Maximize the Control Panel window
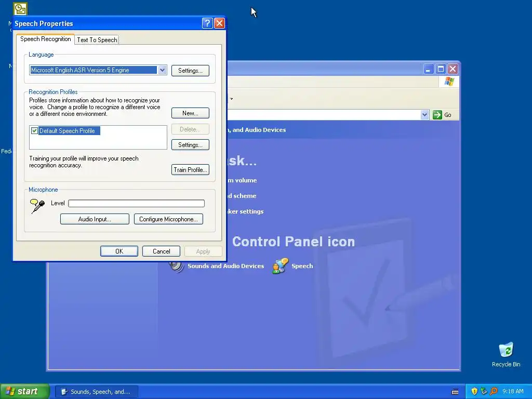 tap(441, 69)
